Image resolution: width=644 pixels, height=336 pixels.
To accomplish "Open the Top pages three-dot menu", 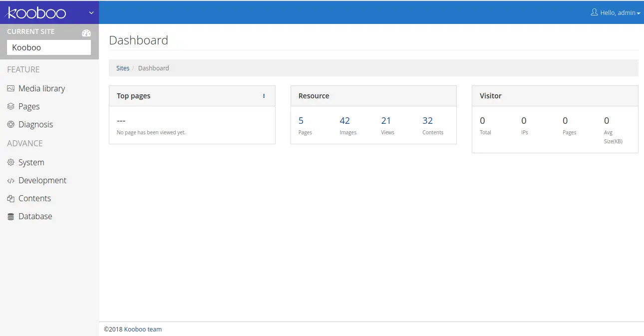I will [264, 96].
